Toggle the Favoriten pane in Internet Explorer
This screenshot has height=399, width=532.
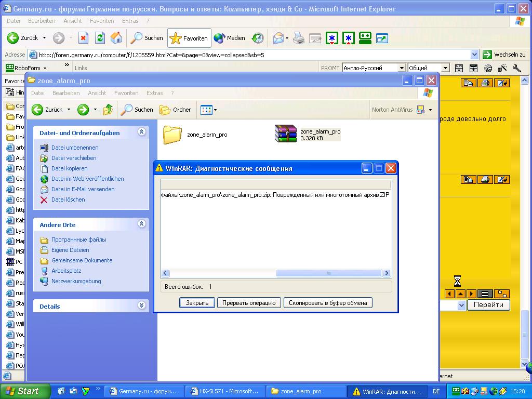(x=189, y=38)
